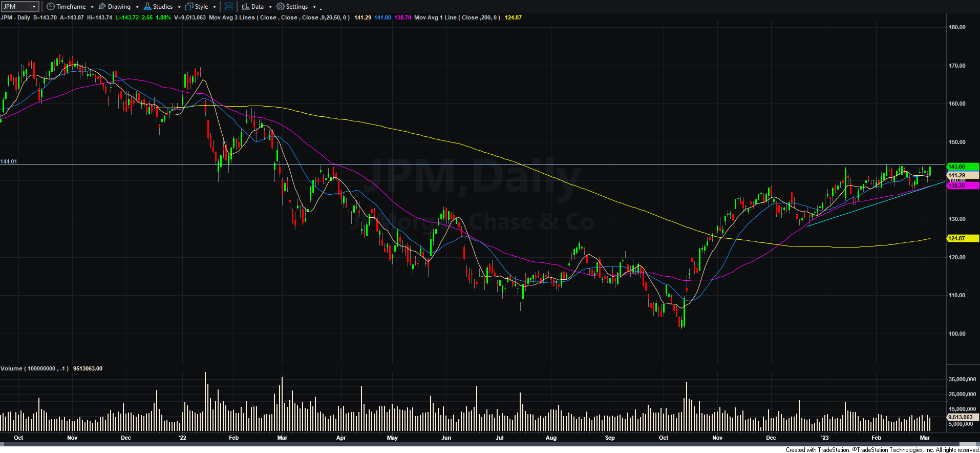Viewport: 980px width, 453px height.
Task: Click the "V=9,513,063" volume text
Action: click(190, 17)
